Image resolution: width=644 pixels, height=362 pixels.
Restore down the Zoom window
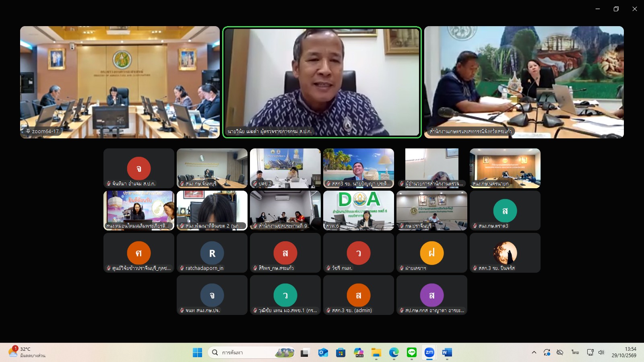[616, 9]
